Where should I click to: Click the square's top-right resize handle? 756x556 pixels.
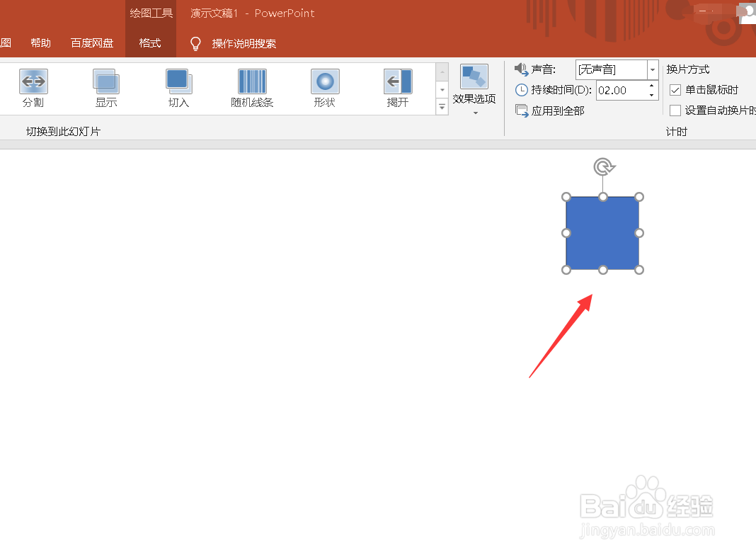tap(639, 197)
